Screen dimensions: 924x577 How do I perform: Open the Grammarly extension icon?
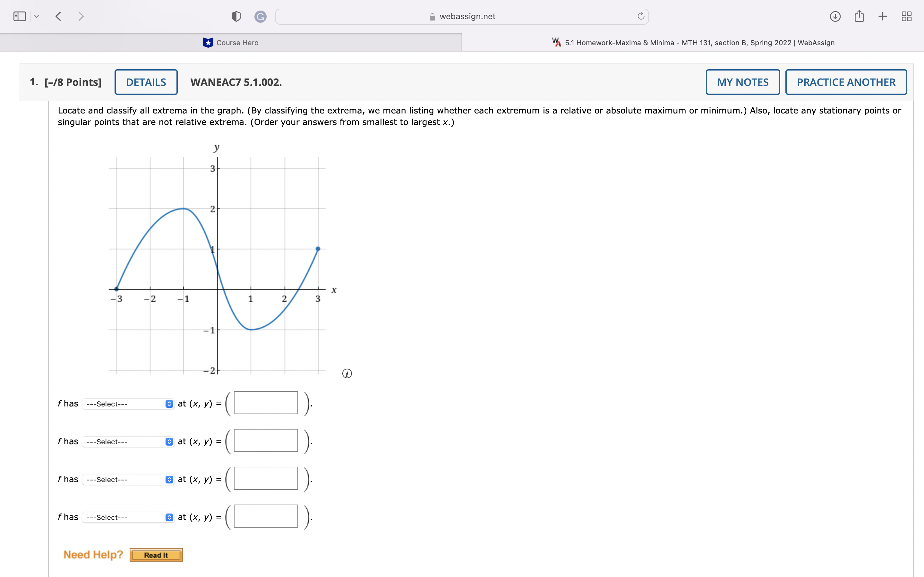(x=261, y=16)
